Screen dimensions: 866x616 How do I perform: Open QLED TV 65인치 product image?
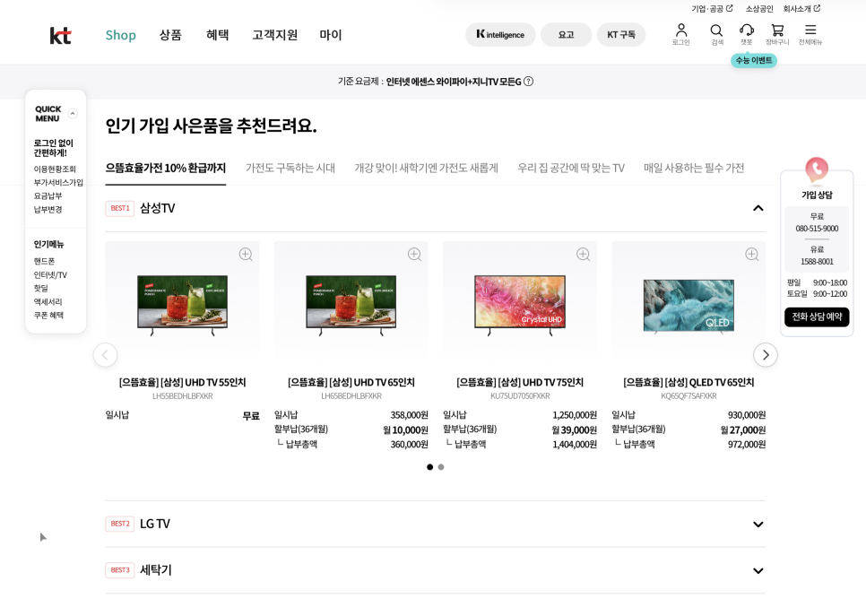click(688, 306)
